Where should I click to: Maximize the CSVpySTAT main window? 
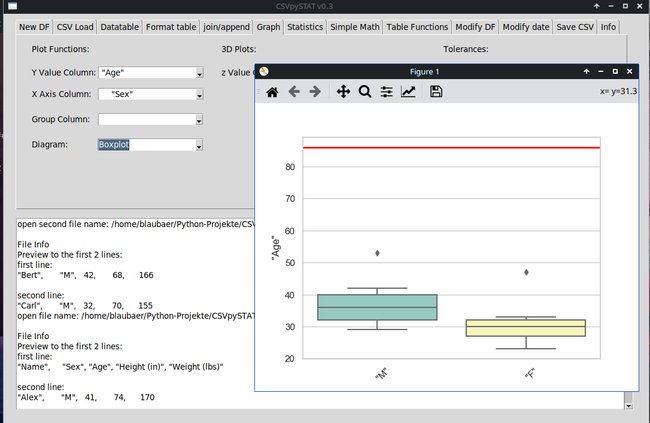click(x=626, y=6)
